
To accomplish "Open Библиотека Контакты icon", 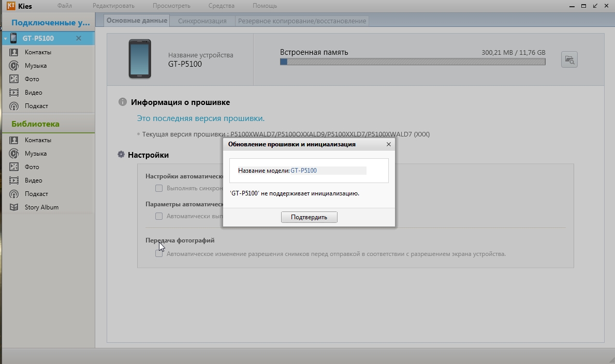I will pyautogui.click(x=14, y=140).
